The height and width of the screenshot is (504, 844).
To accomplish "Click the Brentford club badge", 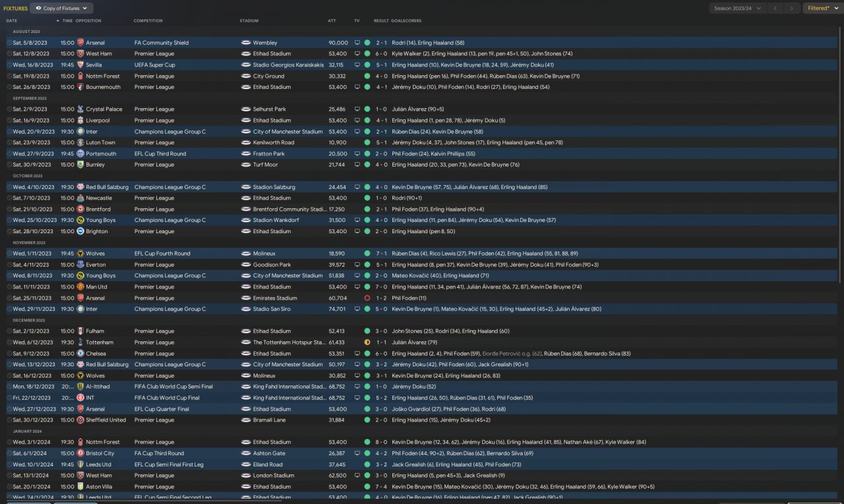I will coord(80,209).
